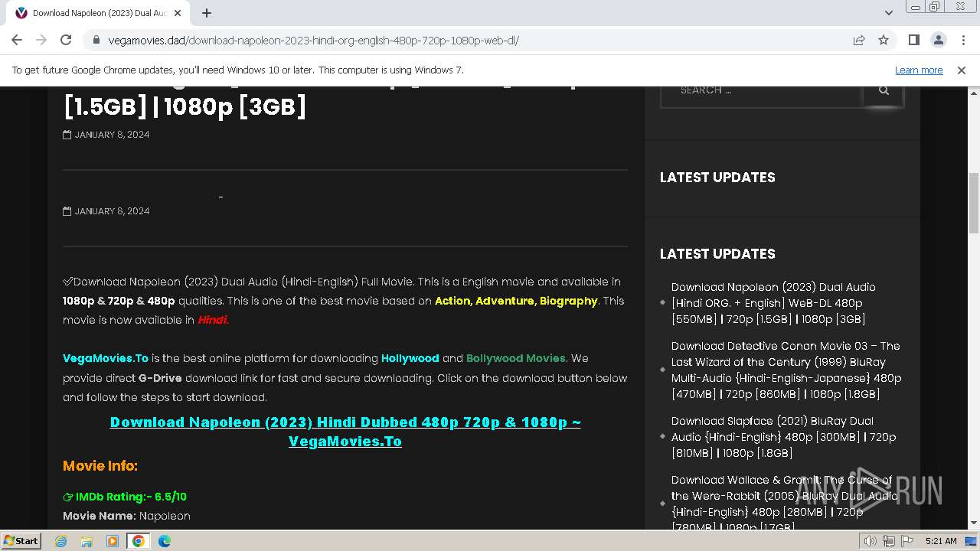Click the Action, Adventure, Biography genre text
This screenshot has width=980, height=551.
pyautogui.click(x=516, y=301)
